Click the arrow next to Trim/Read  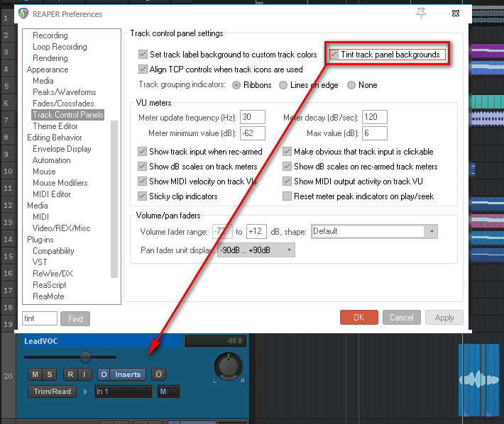(85, 391)
